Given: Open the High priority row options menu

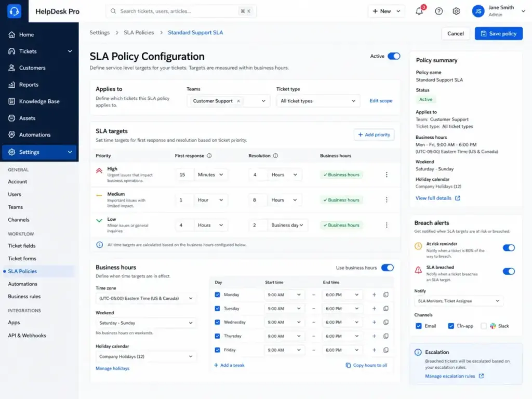Looking at the screenshot, I should pyautogui.click(x=387, y=175).
